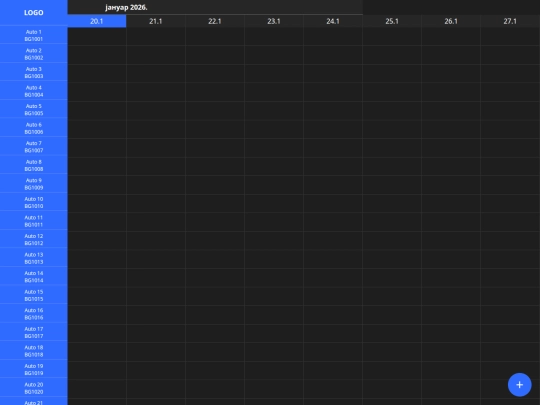540x405 pixels.
Task: Open the Auto 3 BG1003 row
Action: (34, 73)
